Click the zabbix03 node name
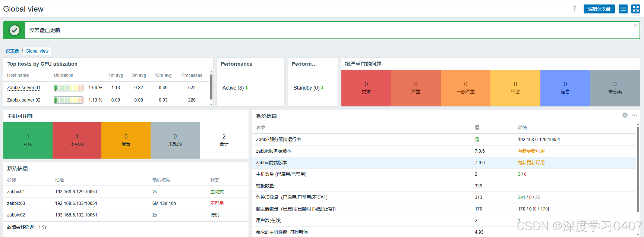Image resolution: width=644 pixels, height=237 pixels. [x=16, y=203]
